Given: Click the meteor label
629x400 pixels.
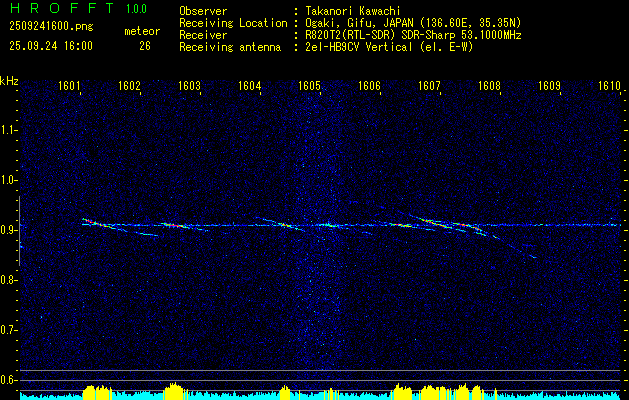Looking at the screenshot, I should [x=142, y=31].
